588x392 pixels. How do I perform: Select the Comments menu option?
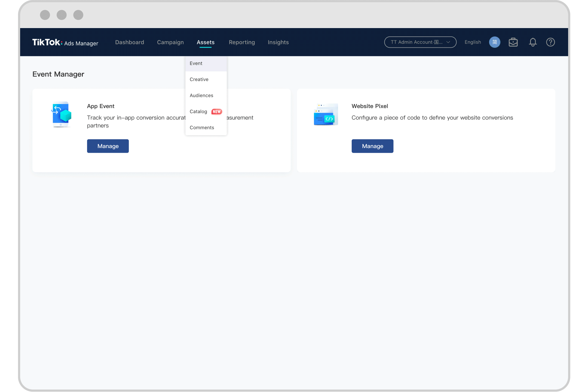click(x=202, y=127)
